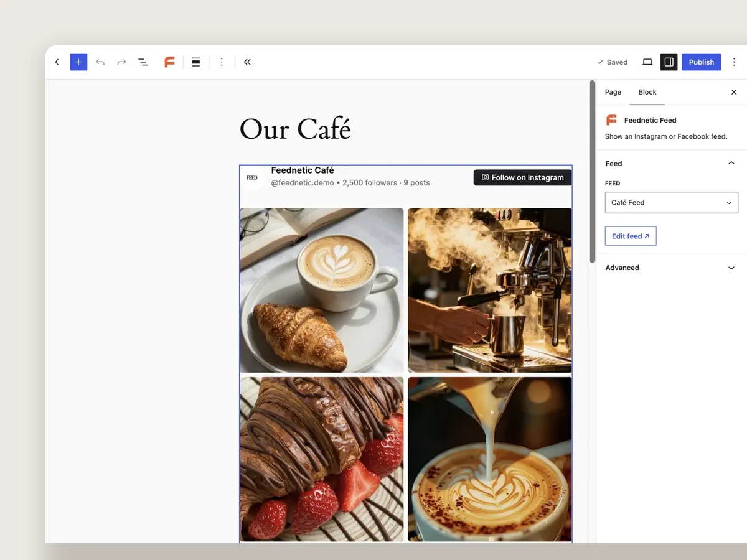Redo the last undone change
This screenshot has width=747, height=560.
coord(122,62)
